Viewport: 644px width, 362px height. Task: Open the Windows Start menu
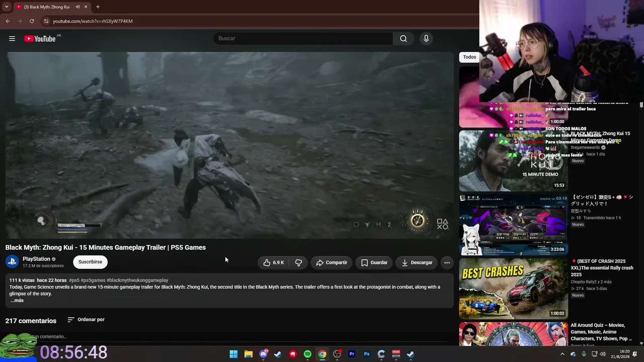[x=233, y=354]
